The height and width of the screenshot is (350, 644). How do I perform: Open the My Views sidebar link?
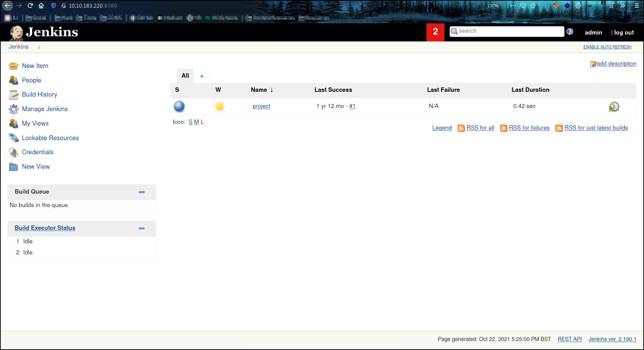point(35,124)
